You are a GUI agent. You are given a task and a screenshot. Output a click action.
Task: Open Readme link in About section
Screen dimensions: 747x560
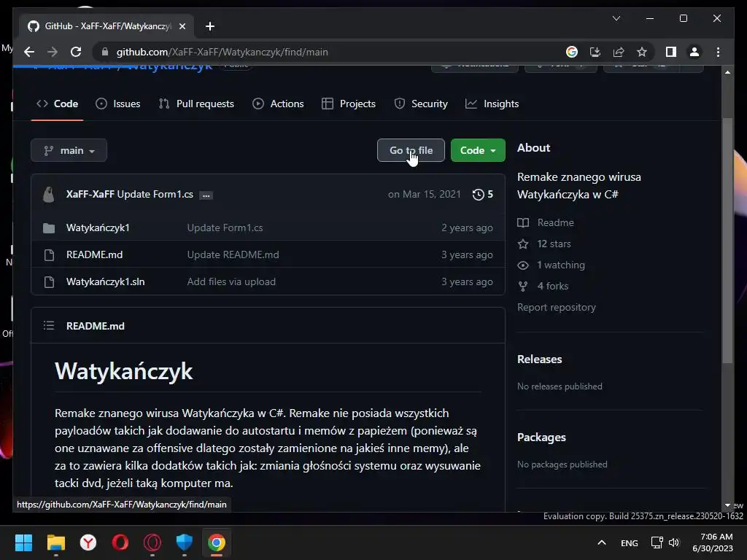(546, 222)
